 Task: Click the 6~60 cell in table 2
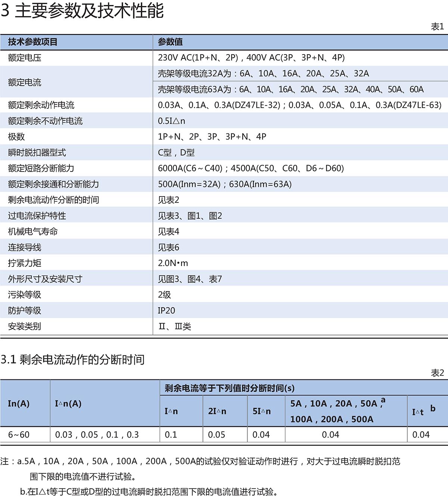19,435
